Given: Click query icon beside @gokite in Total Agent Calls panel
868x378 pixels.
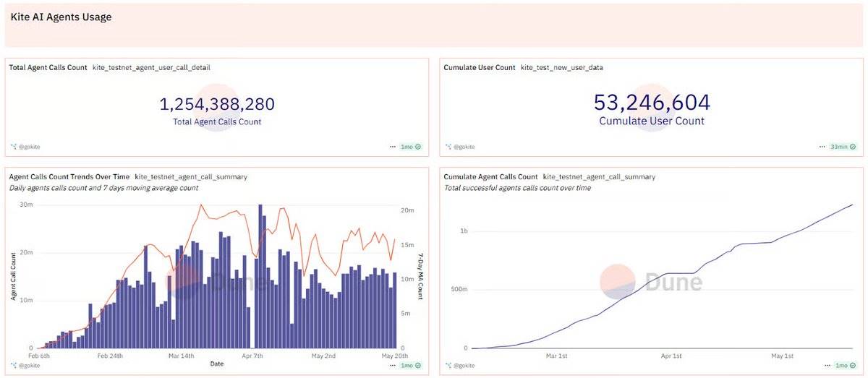Looking at the screenshot, I should click(13, 147).
